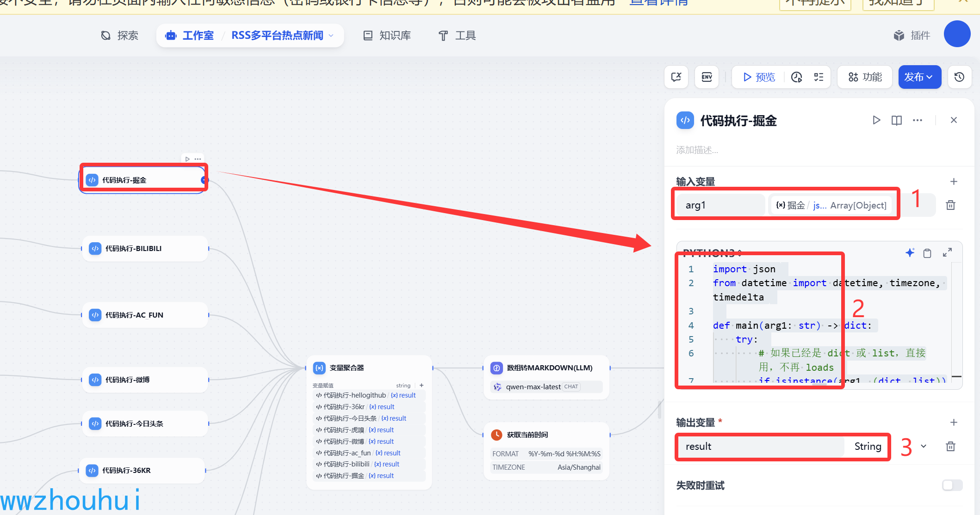Click the 变量聚合器 node icon

(x=319, y=368)
